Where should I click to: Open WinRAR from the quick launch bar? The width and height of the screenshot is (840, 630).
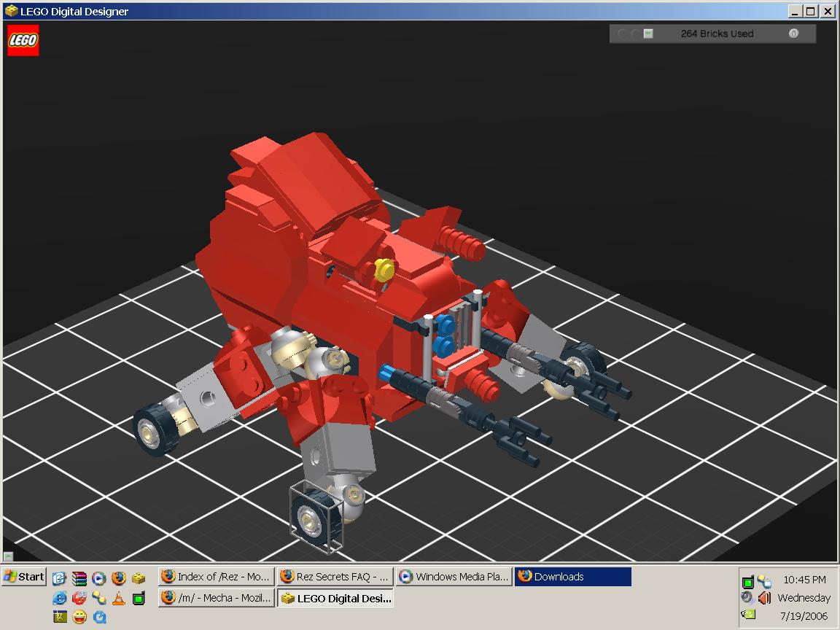[x=79, y=578]
